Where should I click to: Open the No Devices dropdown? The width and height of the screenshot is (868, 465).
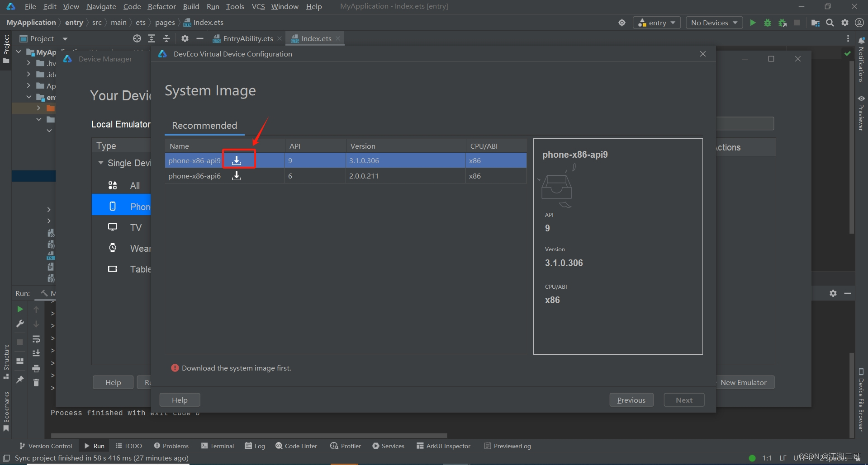tap(714, 23)
